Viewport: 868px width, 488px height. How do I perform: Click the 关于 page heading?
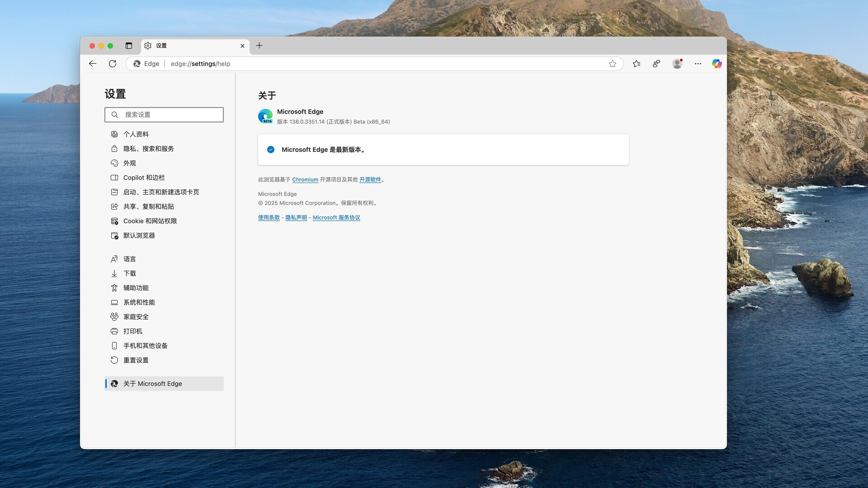pos(267,96)
